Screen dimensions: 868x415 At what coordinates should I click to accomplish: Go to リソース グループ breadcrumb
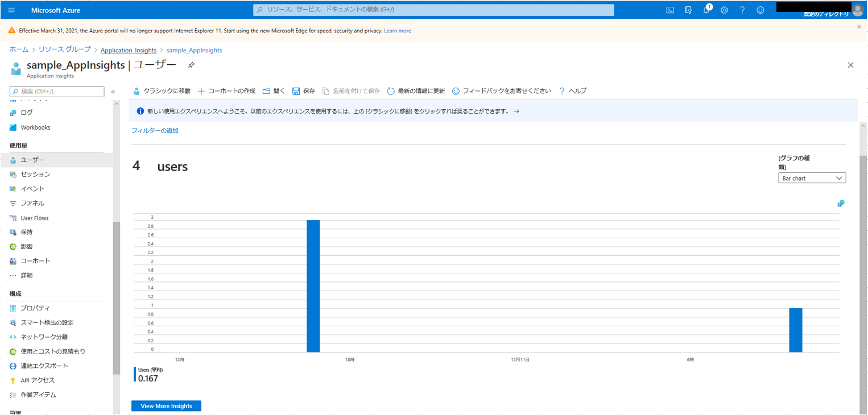pos(64,50)
